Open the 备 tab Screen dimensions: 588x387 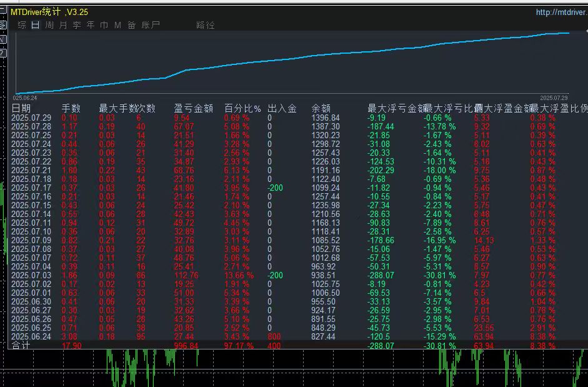pyautogui.click(x=132, y=25)
